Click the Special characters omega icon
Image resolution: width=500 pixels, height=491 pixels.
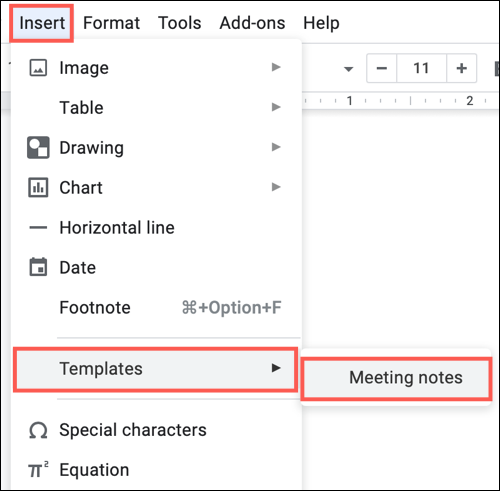coord(38,430)
